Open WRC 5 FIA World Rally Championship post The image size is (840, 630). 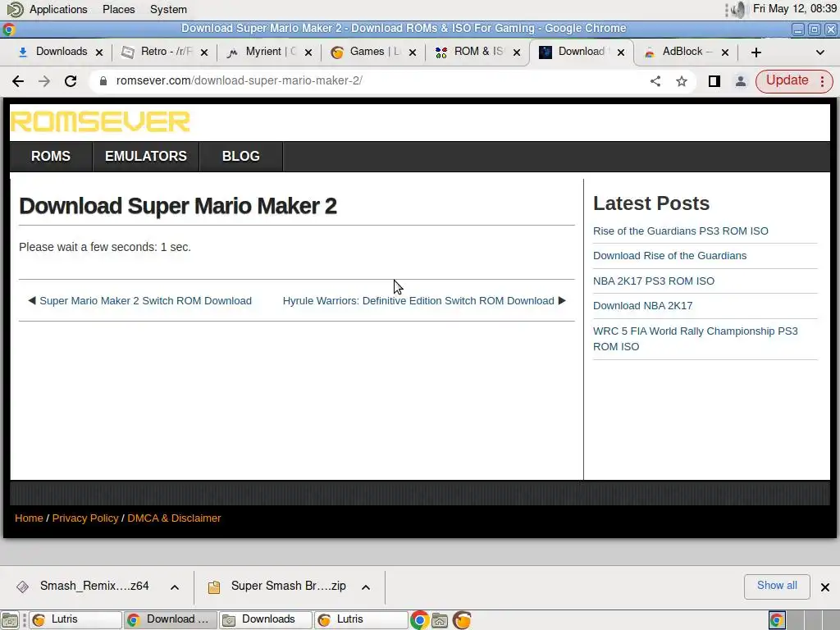696,339
